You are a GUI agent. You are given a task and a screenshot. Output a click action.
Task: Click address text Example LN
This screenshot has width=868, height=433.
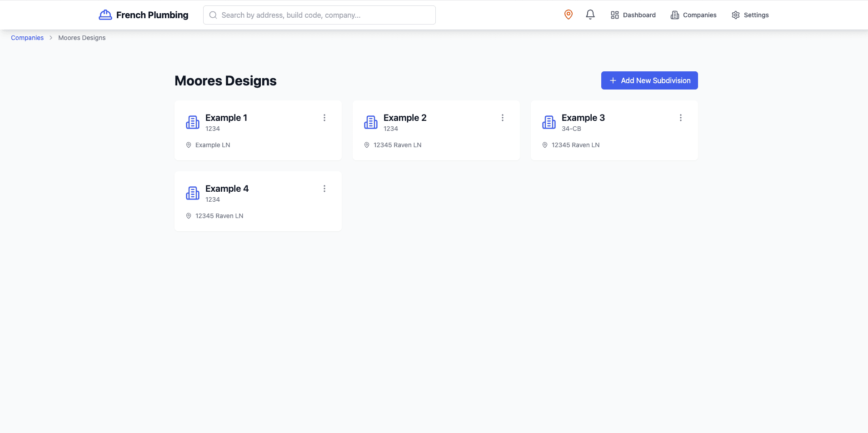[213, 145]
